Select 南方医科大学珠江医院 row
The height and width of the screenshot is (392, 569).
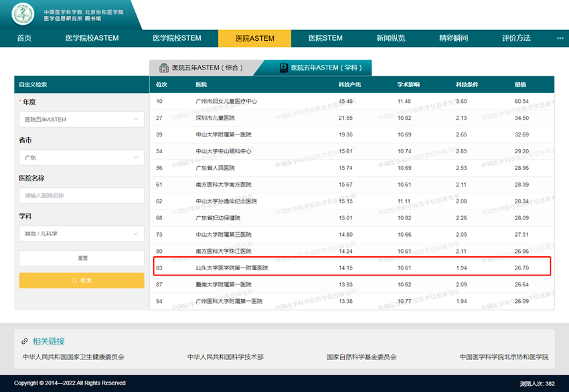(352, 251)
